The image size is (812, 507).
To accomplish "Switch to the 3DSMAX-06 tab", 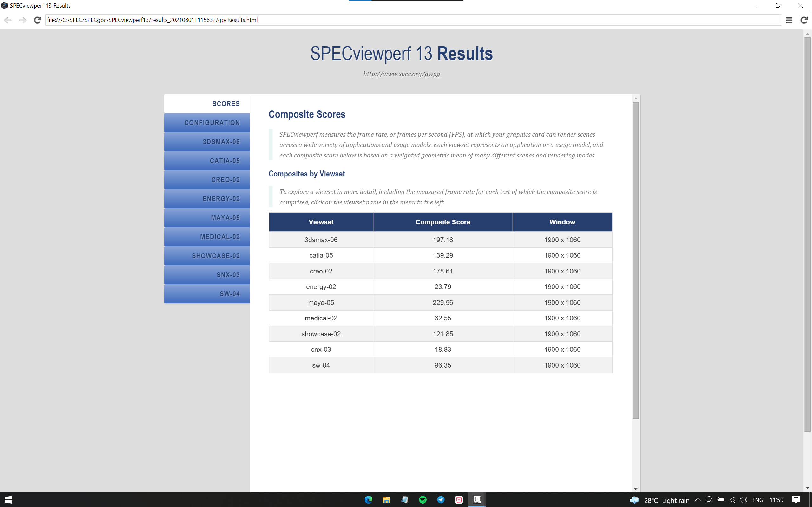I will point(207,142).
